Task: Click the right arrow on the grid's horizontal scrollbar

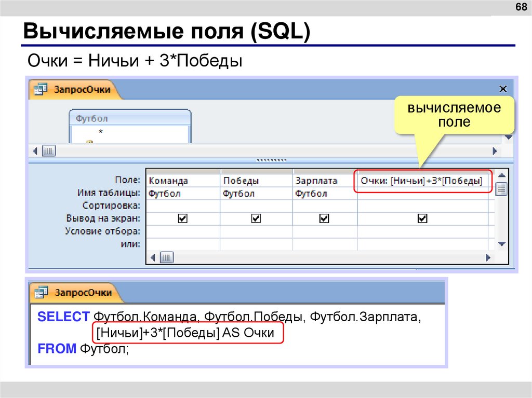Action: point(487,257)
